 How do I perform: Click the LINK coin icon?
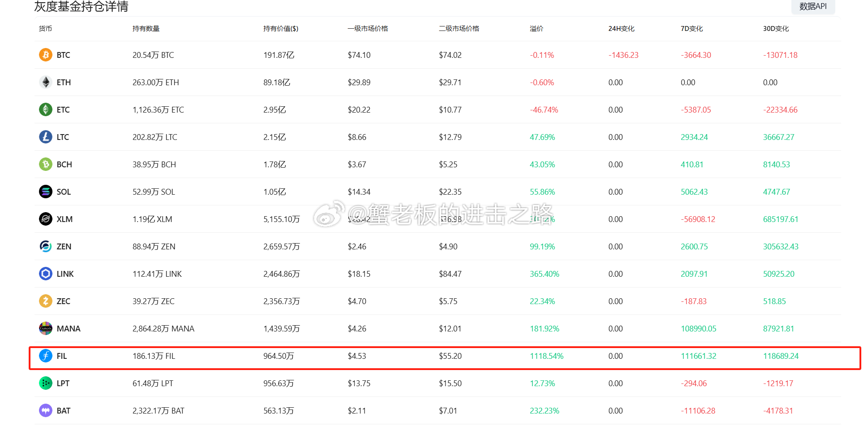tap(46, 274)
